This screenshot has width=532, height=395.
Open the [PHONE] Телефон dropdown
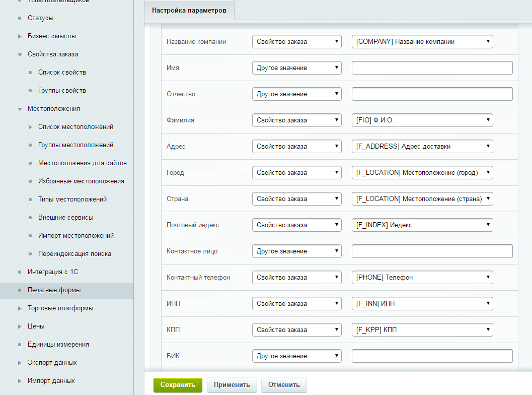[x=422, y=278]
